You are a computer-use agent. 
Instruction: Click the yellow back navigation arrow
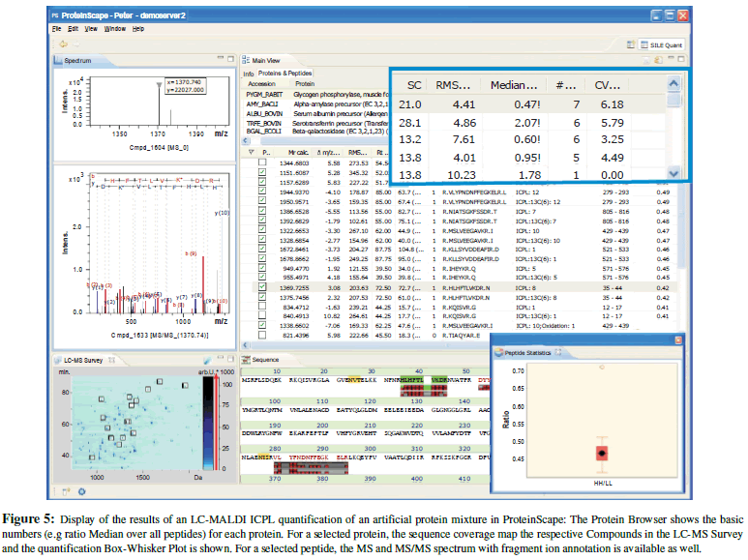(63, 44)
